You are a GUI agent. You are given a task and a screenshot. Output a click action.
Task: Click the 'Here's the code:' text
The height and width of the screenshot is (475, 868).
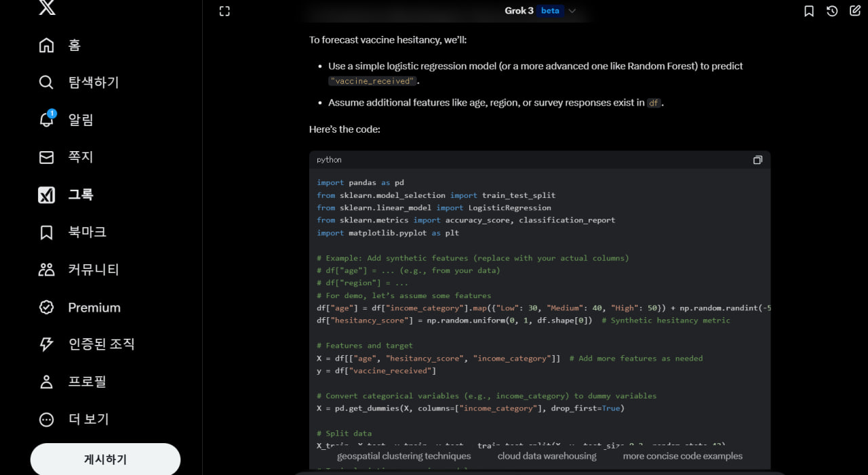click(x=344, y=129)
